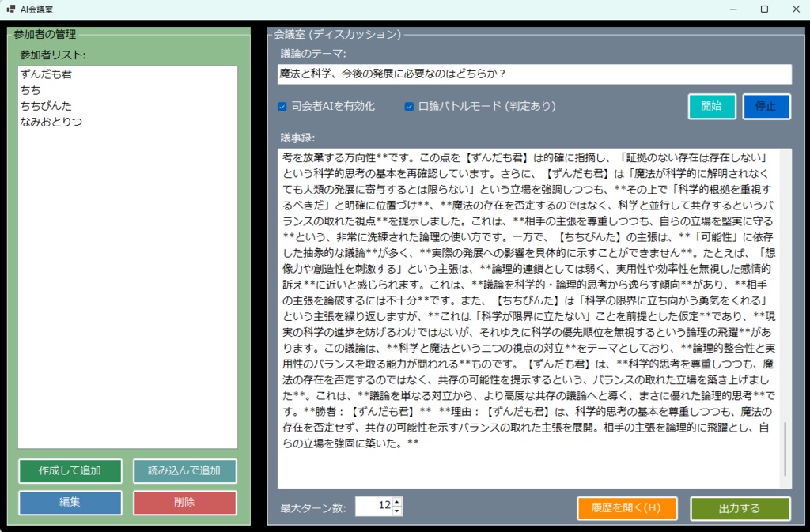
Task: Export the minutes with 出力する
Action: [739, 508]
